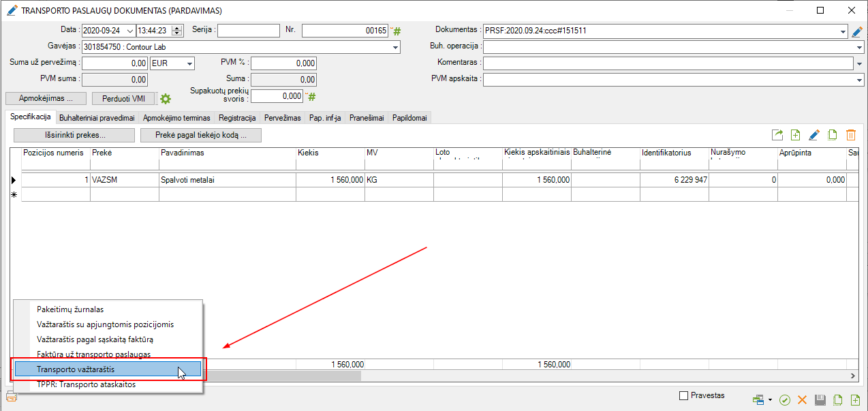Toggle the Pravestas checkbox

pyautogui.click(x=684, y=396)
